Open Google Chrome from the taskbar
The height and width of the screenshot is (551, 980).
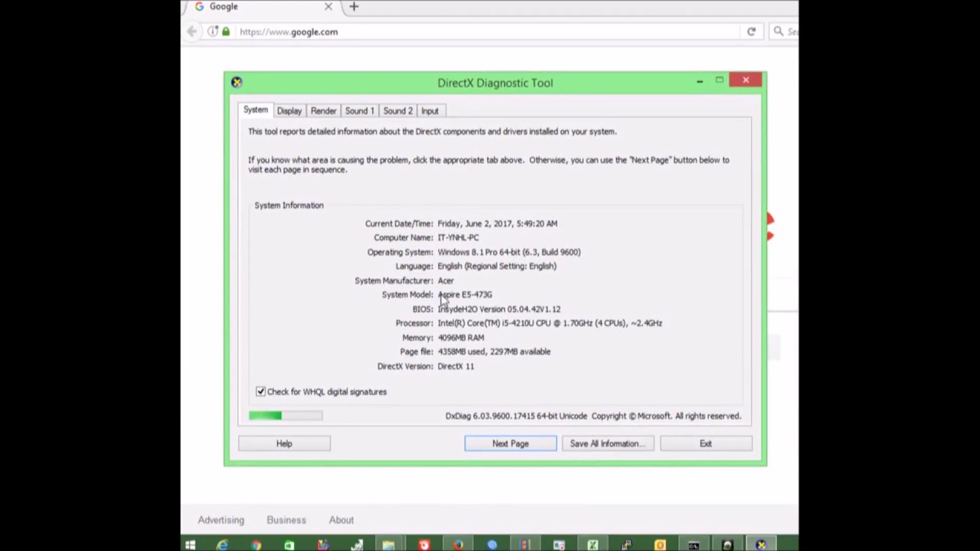[x=256, y=545]
